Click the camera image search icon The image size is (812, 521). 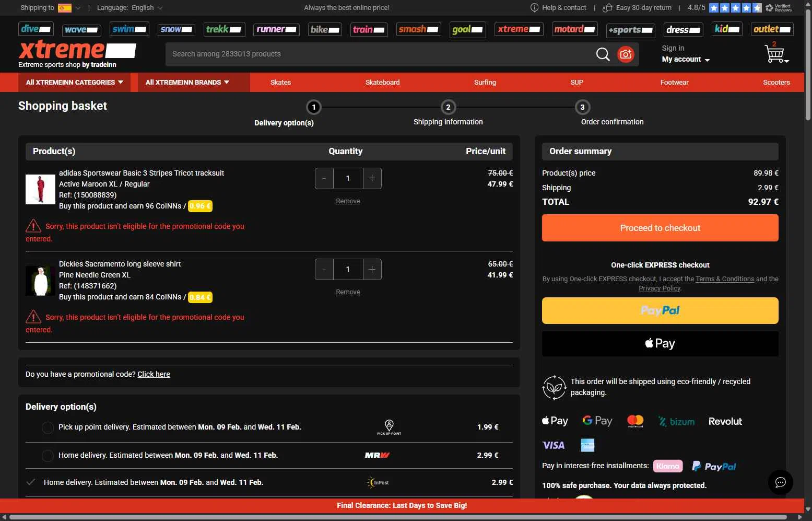(x=626, y=54)
